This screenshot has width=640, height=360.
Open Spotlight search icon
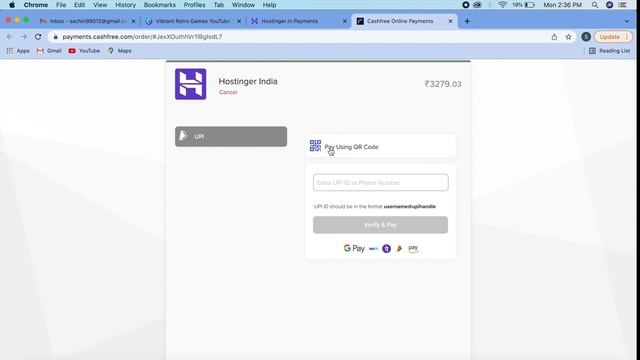point(595,5)
